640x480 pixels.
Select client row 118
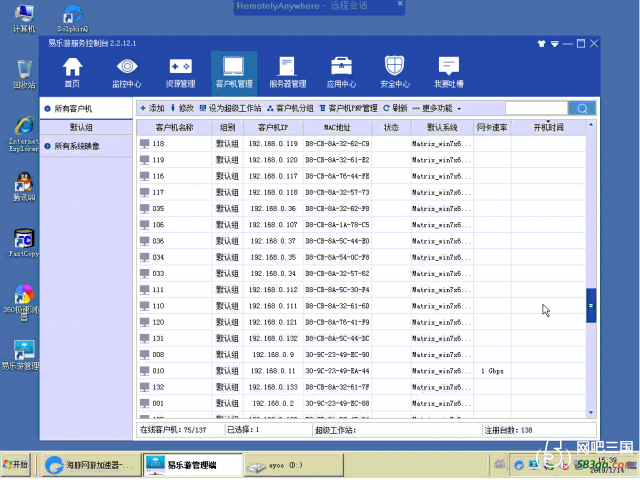pyautogui.click(x=361, y=144)
